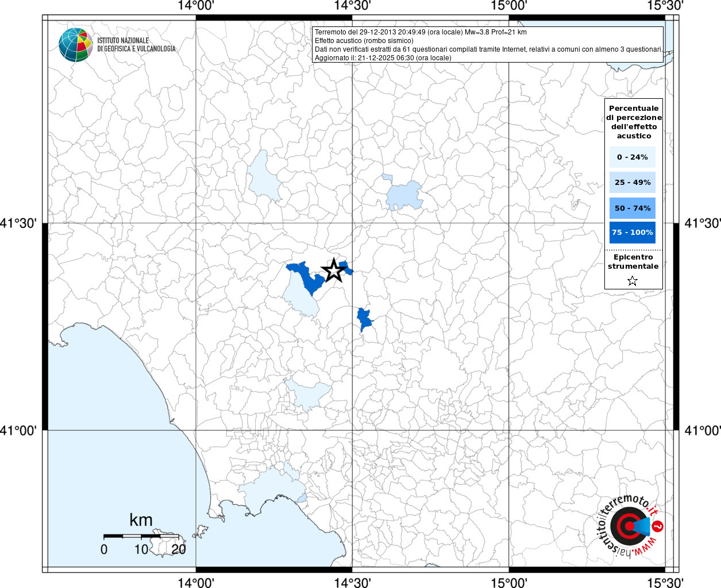Click the right 41°30' latitude label
The height and width of the screenshot is (588, 721).
pyautogui.click(x=703, y=223)
